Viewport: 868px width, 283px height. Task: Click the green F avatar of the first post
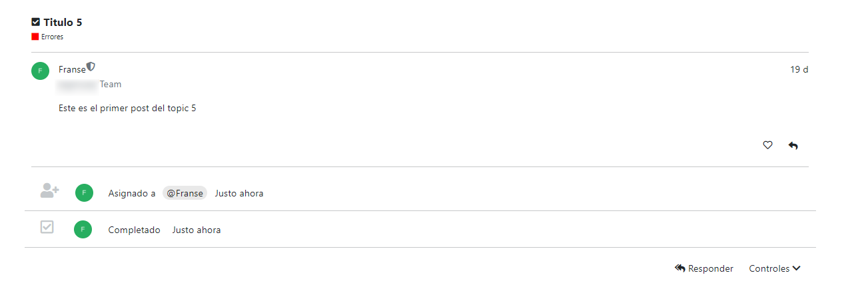pyautogui.click(x=41, y=70)
